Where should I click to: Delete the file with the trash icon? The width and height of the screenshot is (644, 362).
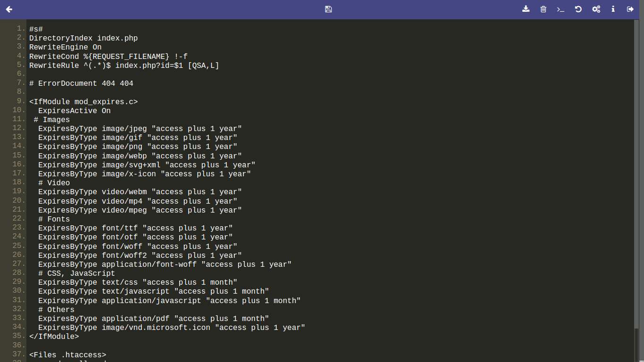(x=544, y=9)
